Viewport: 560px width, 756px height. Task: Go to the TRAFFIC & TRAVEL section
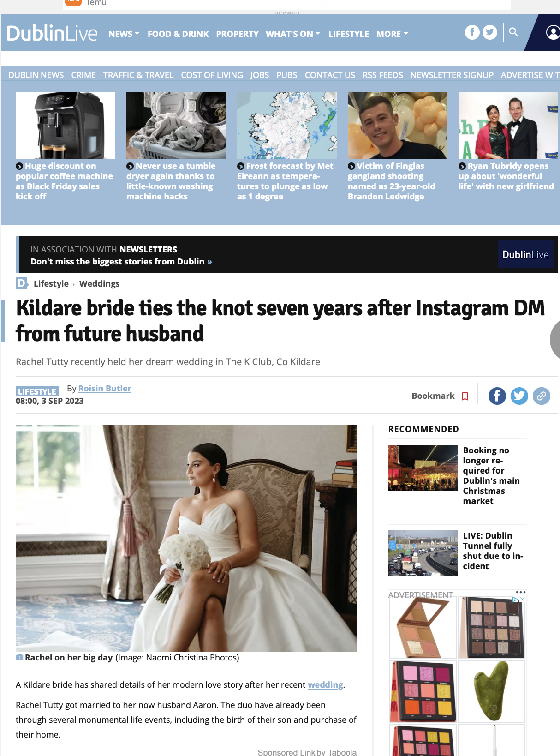tap(138, 75)
